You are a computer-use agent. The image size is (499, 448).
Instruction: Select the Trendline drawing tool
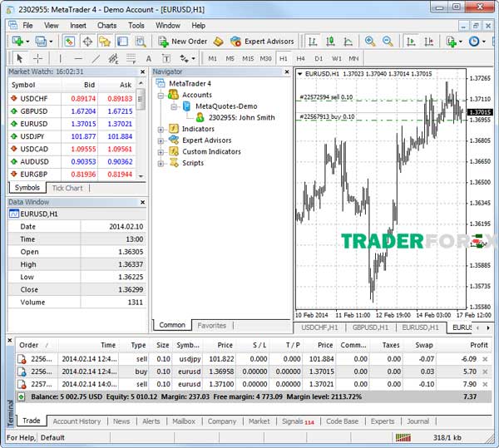point(96,58)
